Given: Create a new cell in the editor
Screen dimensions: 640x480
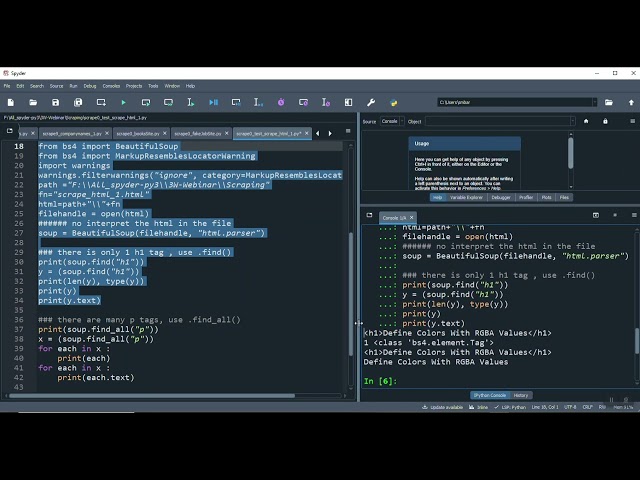Looking at the screenshot, I should 101,102.
